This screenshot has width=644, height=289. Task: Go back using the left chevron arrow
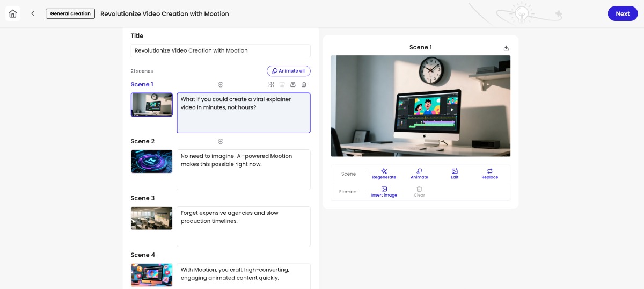pyautogui.click(x=33, y=13)
